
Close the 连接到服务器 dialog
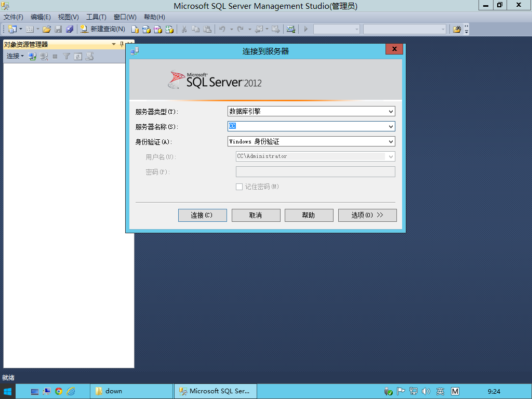tap(394, 49)
